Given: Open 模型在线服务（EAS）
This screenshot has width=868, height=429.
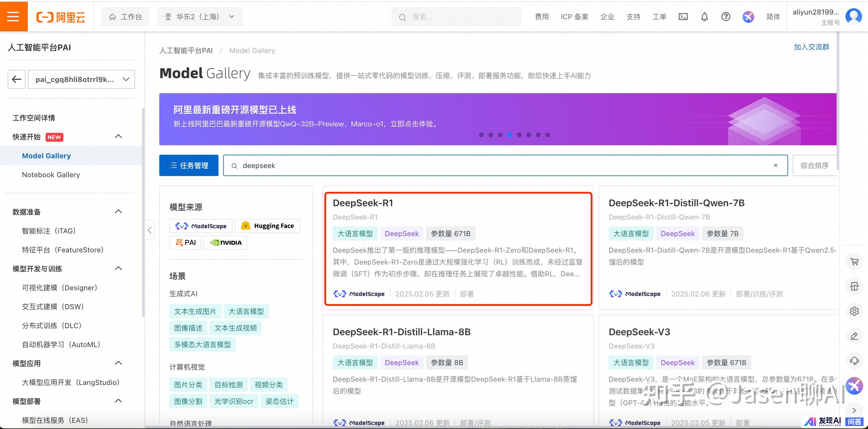Looking at the screenshot, I should tap(55, 420).
